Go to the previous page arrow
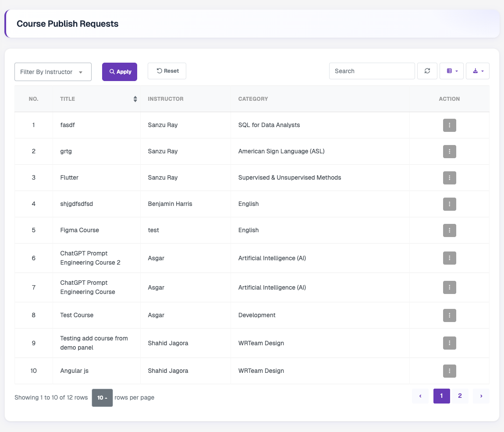 point(420,396)
